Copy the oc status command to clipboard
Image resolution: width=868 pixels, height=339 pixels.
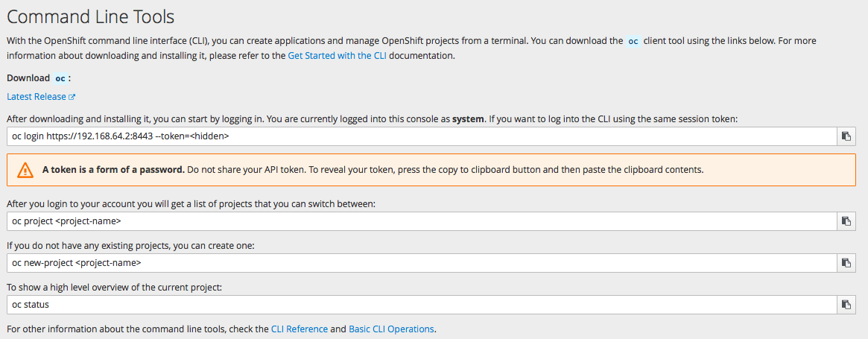click(x=846, y=304)
